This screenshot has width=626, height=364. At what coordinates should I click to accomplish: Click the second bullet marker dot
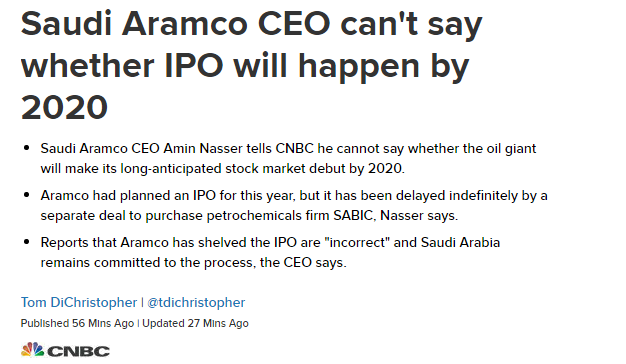point(27,195)
